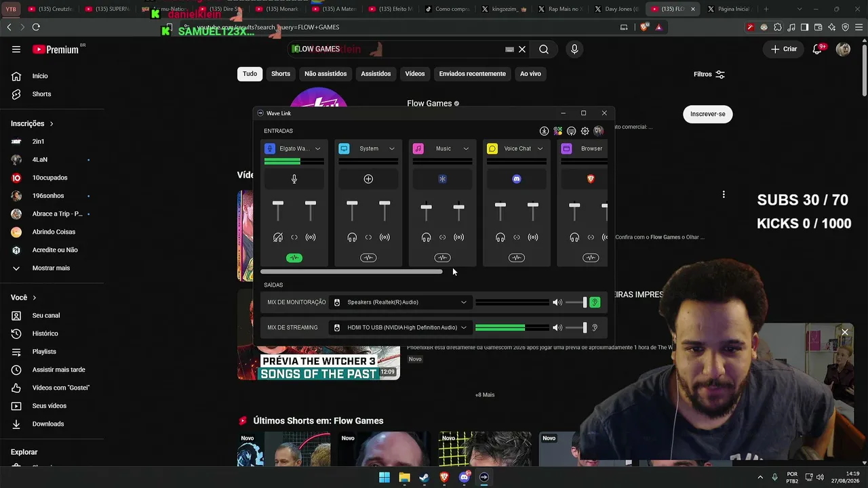Select the Ao vivo filter chip
The width and height of the screenshot is (868, 488).
[x=530, y=74]
